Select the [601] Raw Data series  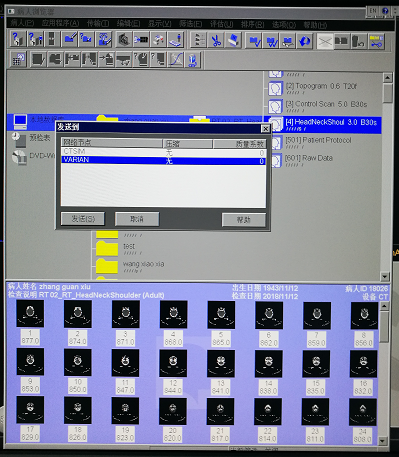point(308,158)
